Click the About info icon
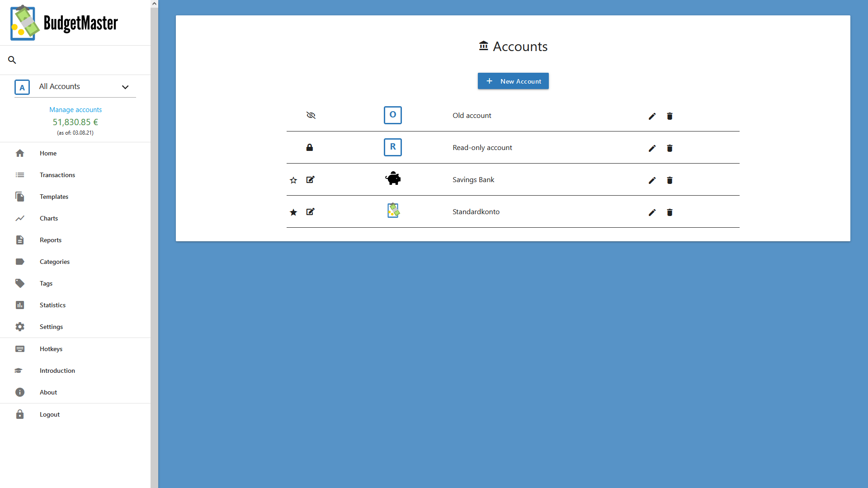The image size is (868, 488). (20, 392)
